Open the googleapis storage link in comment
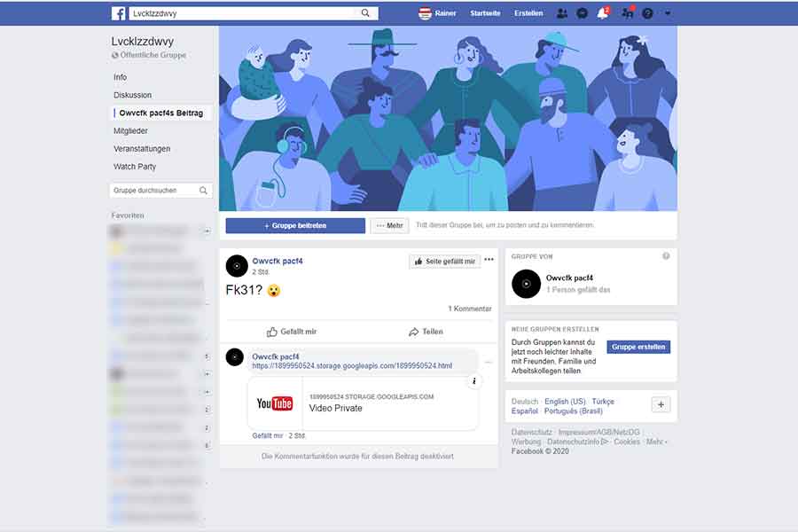 pyautogui.click(x=352, y=365)
